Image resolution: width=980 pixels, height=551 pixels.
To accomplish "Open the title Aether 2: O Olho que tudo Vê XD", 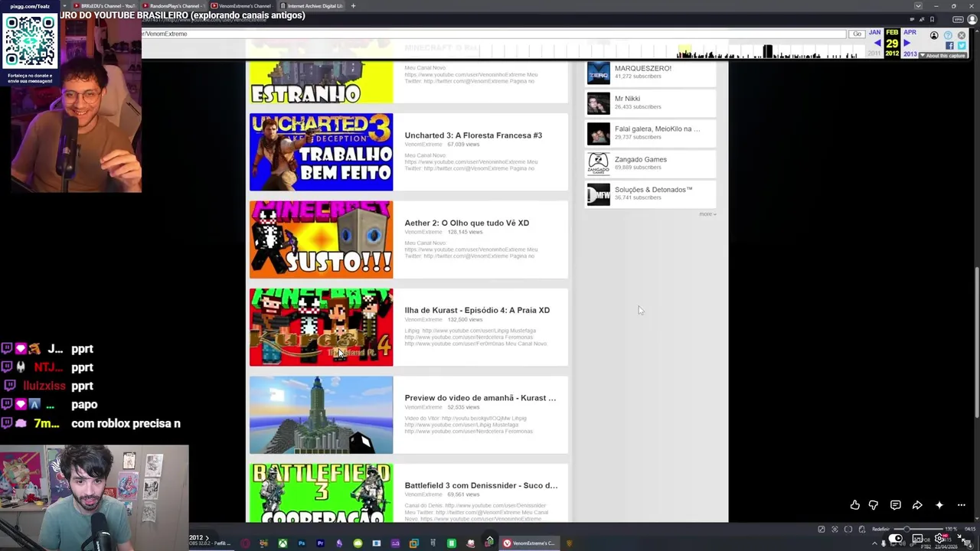I will tap(467, 223).
